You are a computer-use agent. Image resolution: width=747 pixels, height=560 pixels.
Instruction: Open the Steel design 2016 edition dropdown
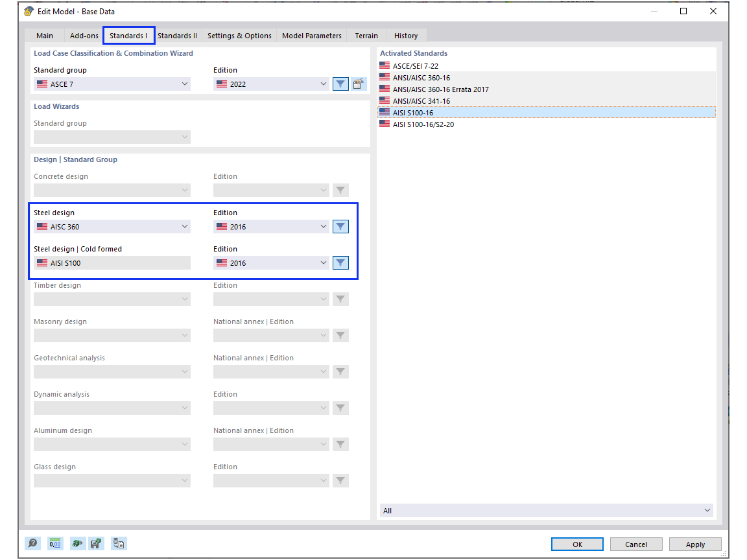click(271, 227)
